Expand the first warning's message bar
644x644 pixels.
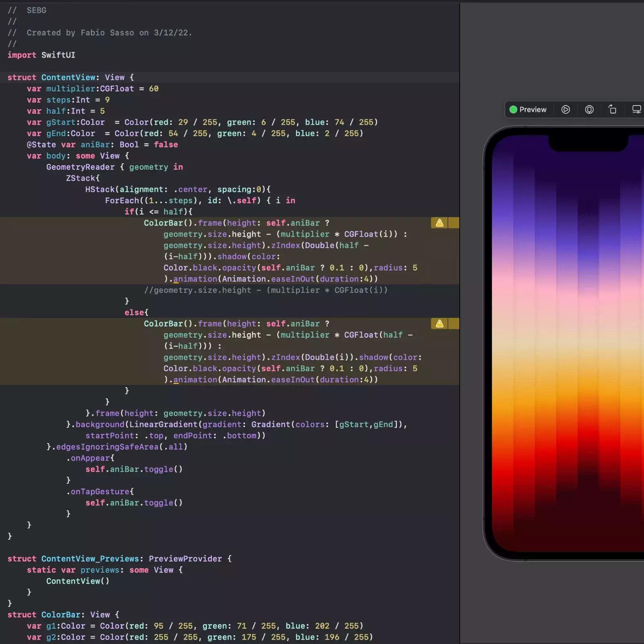click(x=454, y=223)
